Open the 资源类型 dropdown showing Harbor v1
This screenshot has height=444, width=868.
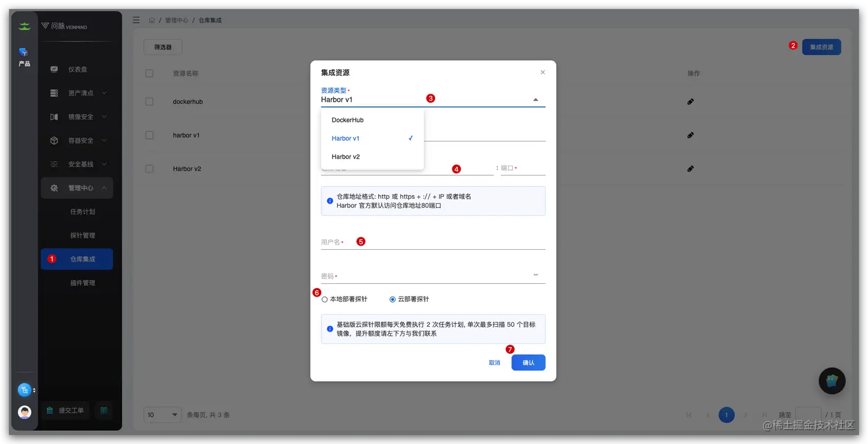tap(433, 99)
